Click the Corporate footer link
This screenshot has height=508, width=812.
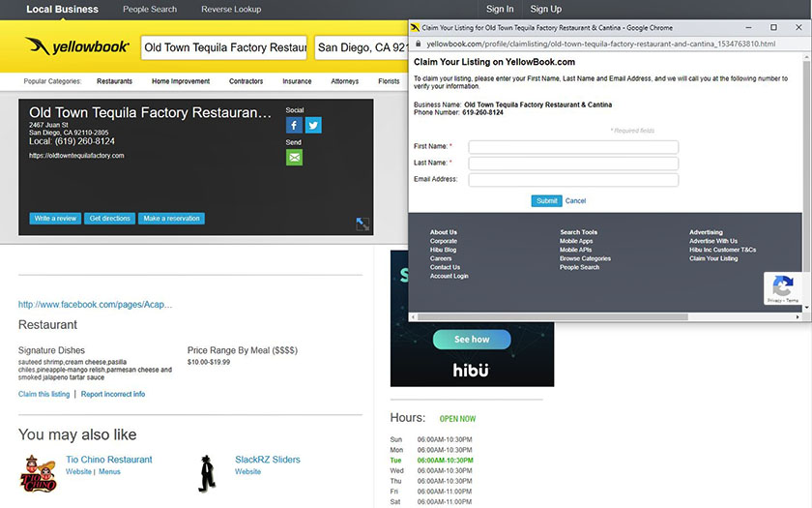click(444, 241)
